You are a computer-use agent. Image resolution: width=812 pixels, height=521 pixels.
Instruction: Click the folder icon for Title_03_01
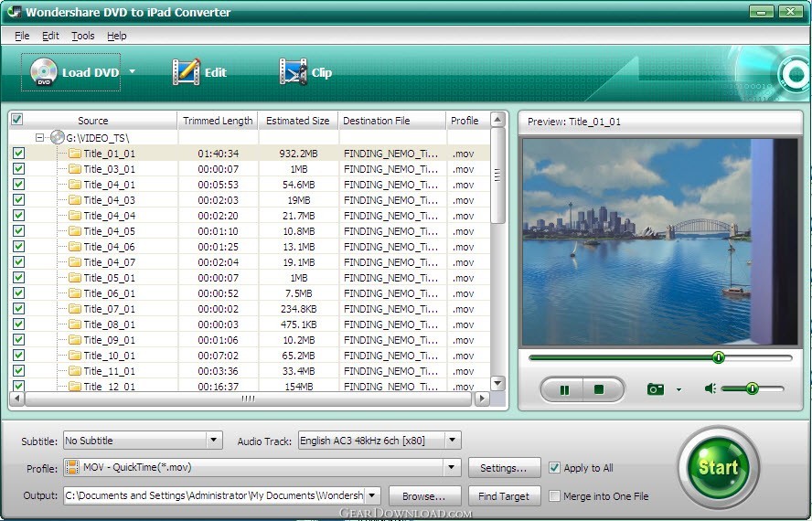click(x=75, y=169)
